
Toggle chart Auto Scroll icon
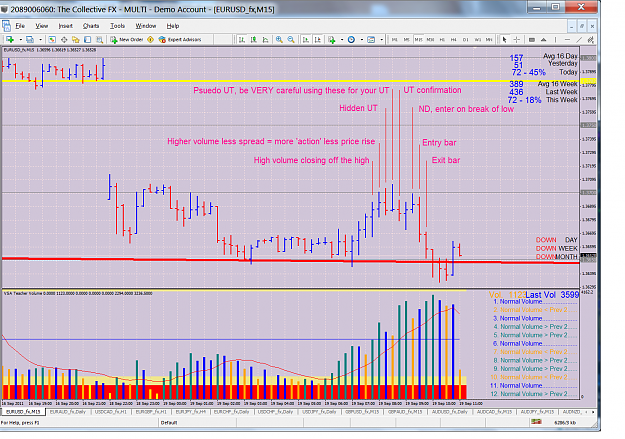[x=306, y=39]
